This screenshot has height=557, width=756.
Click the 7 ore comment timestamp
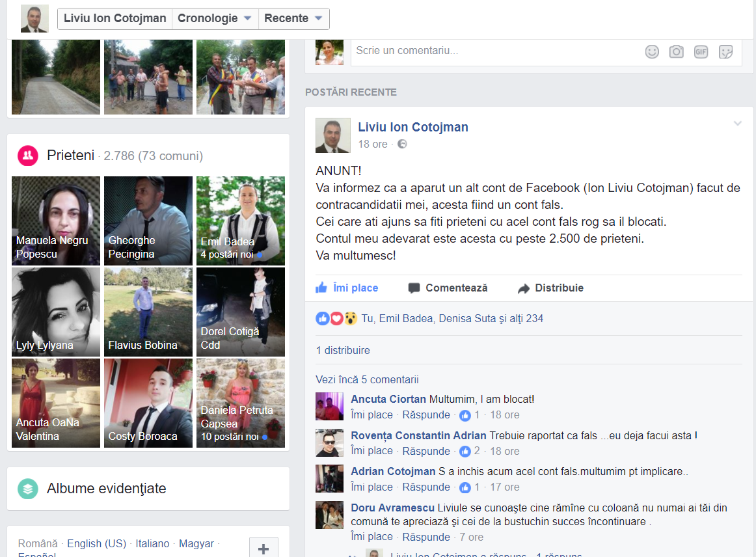tap(471, 537)
